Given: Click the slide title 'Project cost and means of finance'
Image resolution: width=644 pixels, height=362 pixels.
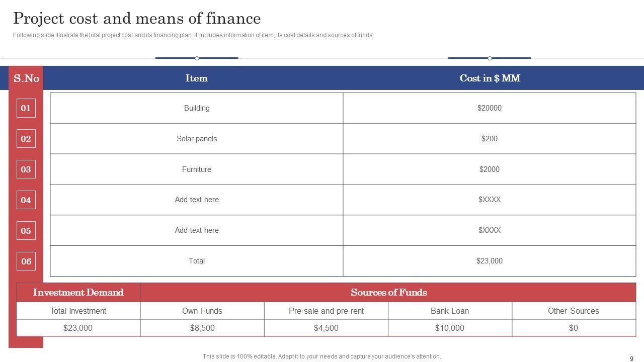Looking at the screenshot, I should 137,19.
